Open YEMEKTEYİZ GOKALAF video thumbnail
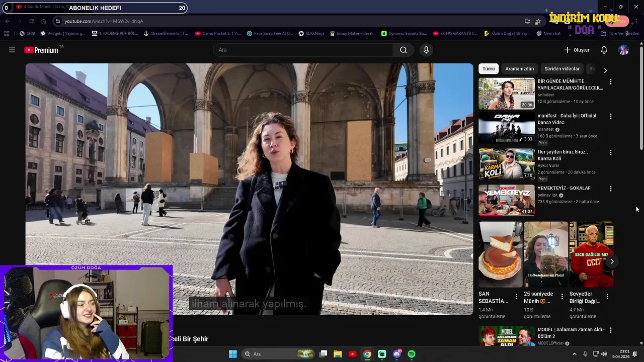644x362 pixels. point(507,200)
